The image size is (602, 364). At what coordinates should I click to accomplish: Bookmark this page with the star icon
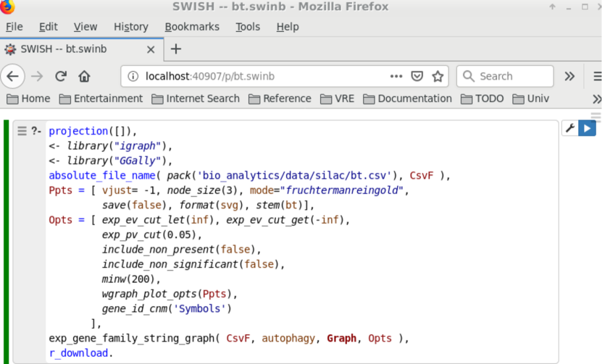pyautogui.click(x=438, y=76)
